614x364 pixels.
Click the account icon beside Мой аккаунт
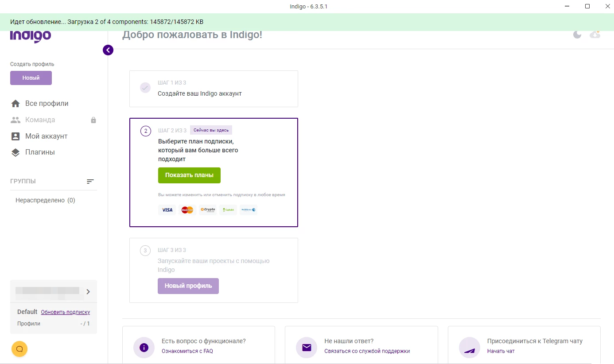tap(16, 136)
